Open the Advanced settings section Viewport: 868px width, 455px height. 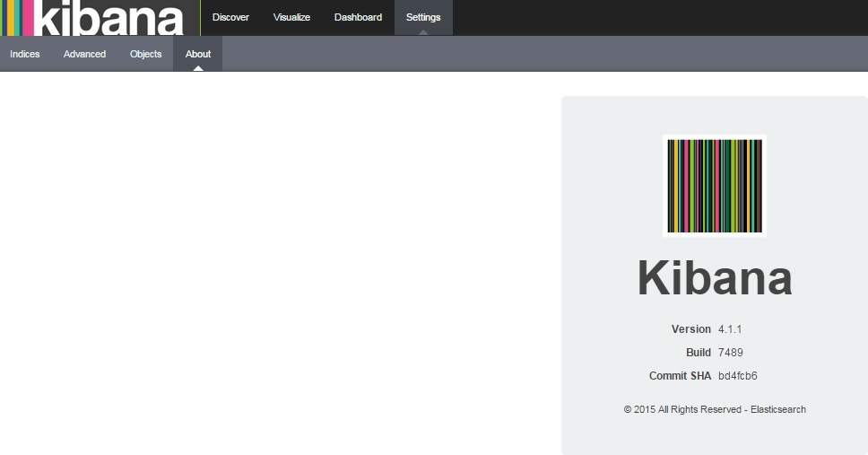pos(84,54)
